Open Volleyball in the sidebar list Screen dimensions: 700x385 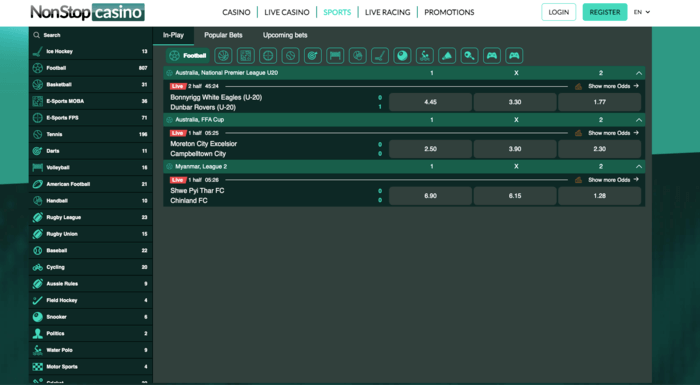91,167
